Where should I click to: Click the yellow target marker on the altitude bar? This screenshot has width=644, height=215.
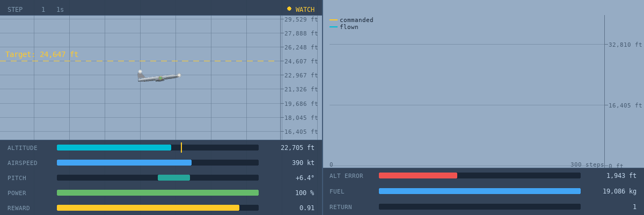181,147
